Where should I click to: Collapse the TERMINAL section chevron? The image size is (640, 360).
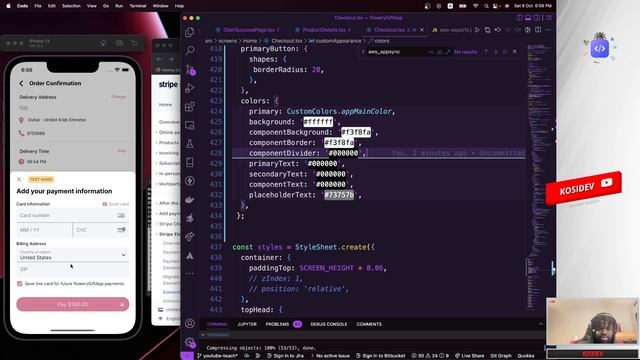coord(203,335)
